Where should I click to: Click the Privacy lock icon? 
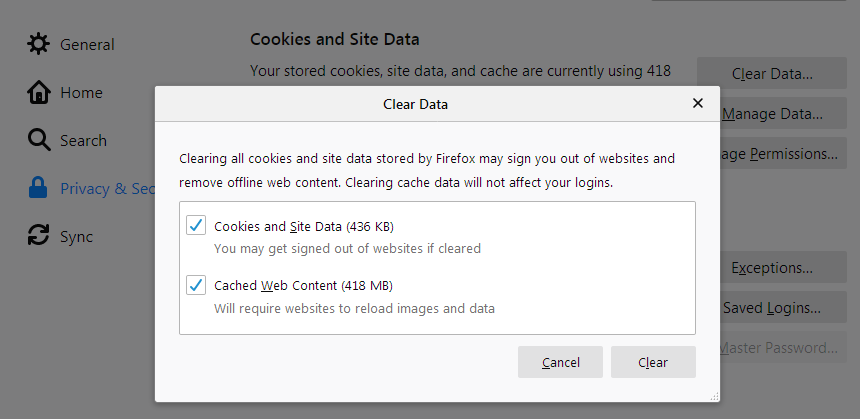pyautogui.click(x=39, y=188)
